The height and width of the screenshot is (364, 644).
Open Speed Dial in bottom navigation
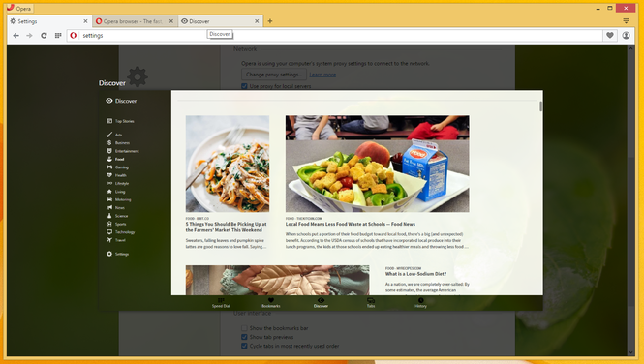[221, 303]
